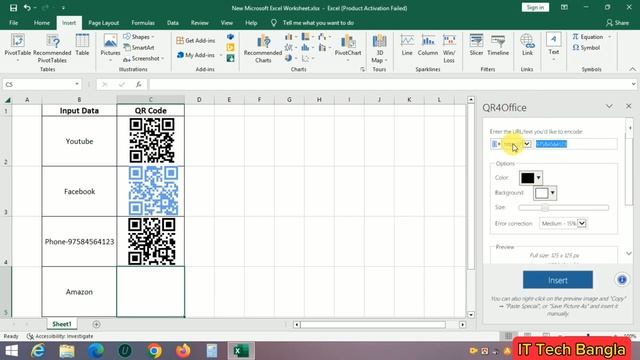Click the blue Insert button in QR4Office
The image size is (640, 360).
click(x=558, y=280)
